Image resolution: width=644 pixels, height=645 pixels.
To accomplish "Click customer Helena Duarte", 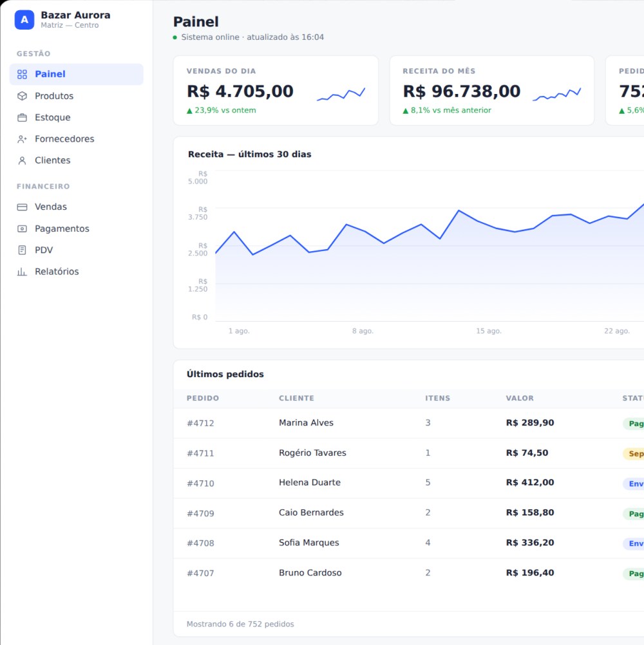I will pos(310,483).
